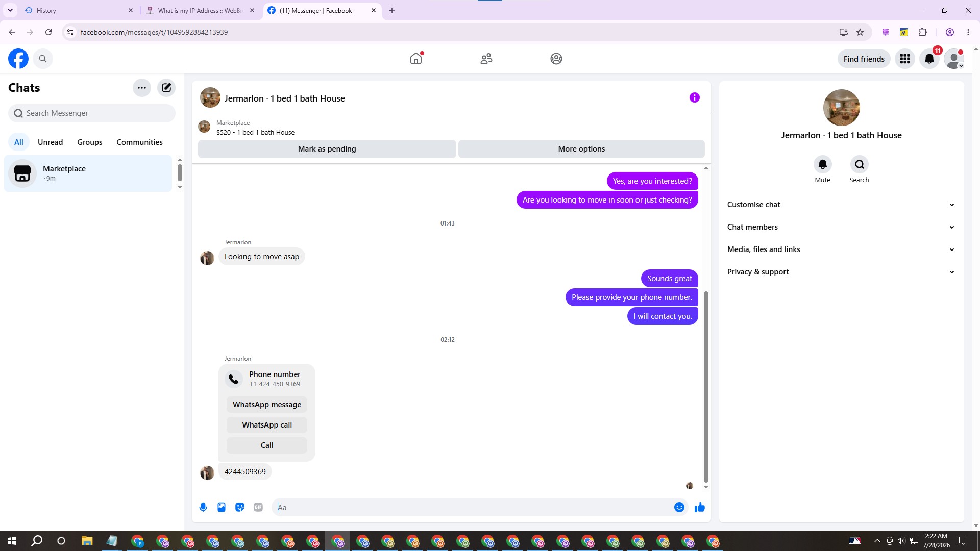Open Windows taskbar search
980x551 pixels.
point(37,541)
